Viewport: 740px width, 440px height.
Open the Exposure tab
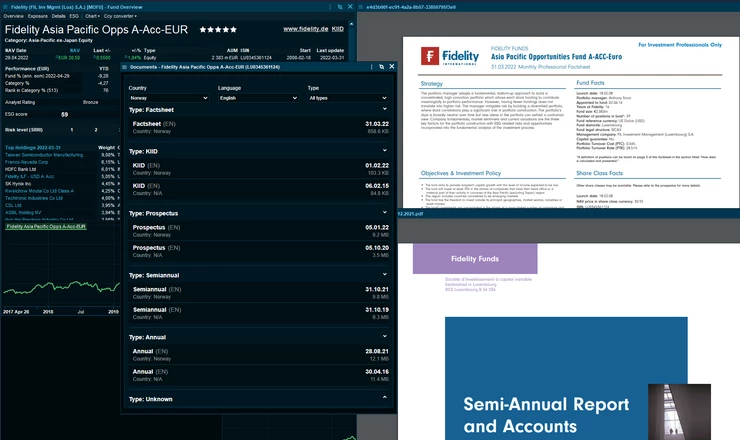[x=38, y=16]
